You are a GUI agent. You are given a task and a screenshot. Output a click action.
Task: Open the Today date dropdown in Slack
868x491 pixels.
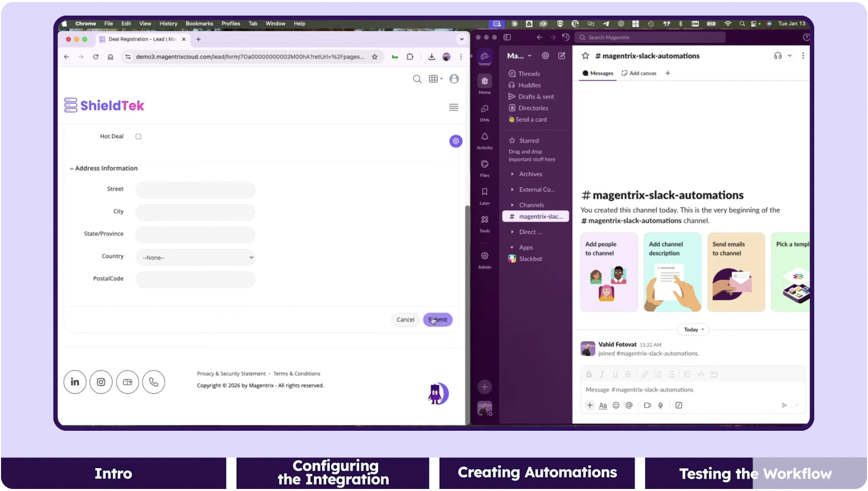(694, 330)
